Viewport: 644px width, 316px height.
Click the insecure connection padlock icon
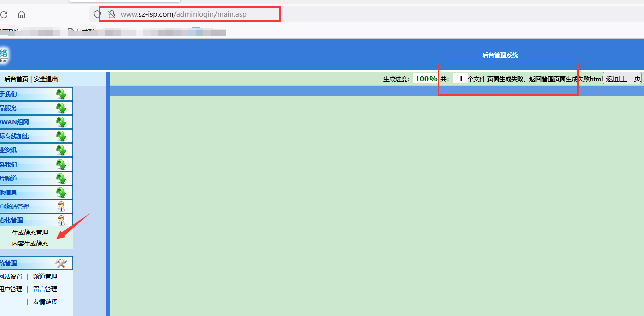[x=111, y=14]
